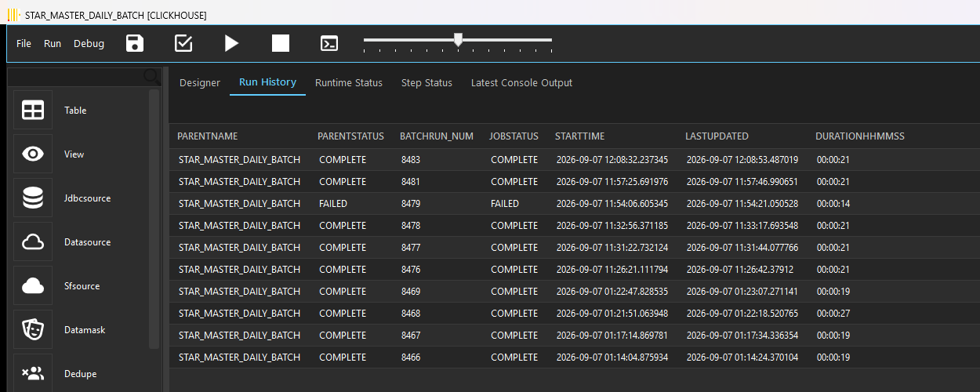980x392 pixels.
Task: Select batch run number 8481 cell
Action: tap(411, 182)
